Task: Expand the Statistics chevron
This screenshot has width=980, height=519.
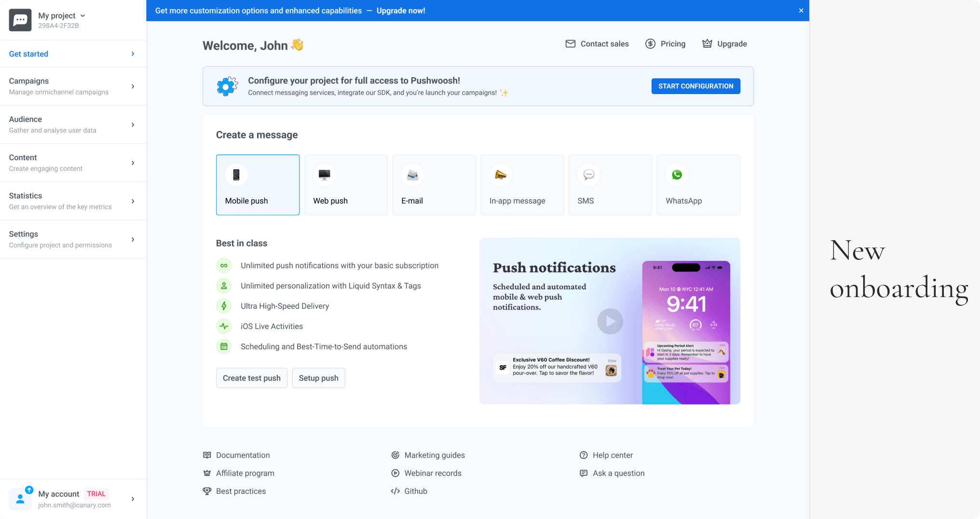Action: (133, 201)
